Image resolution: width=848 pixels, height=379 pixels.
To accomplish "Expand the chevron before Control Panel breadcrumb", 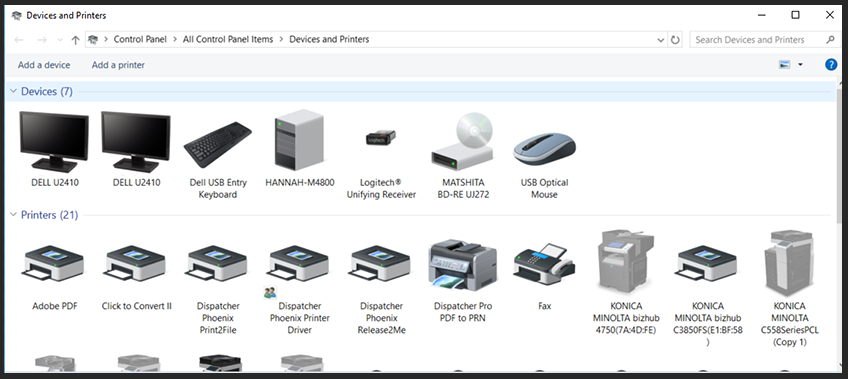I will pos(105,39).
